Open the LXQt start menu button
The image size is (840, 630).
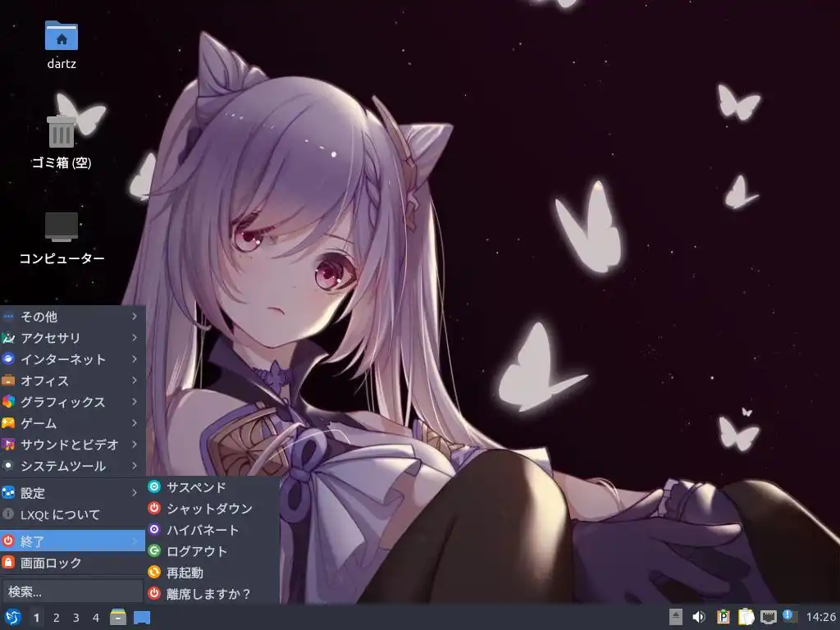(x=12, y=618)
